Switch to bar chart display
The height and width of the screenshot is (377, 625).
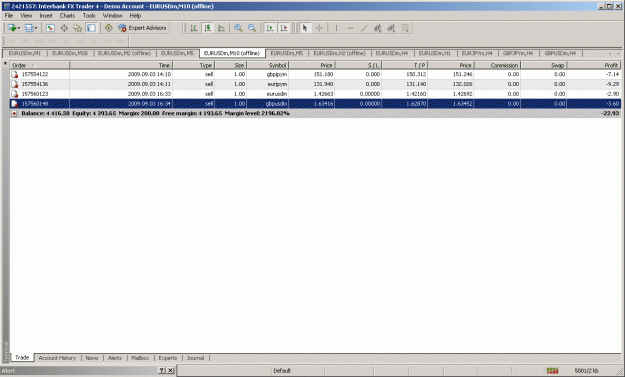(194, 28)
